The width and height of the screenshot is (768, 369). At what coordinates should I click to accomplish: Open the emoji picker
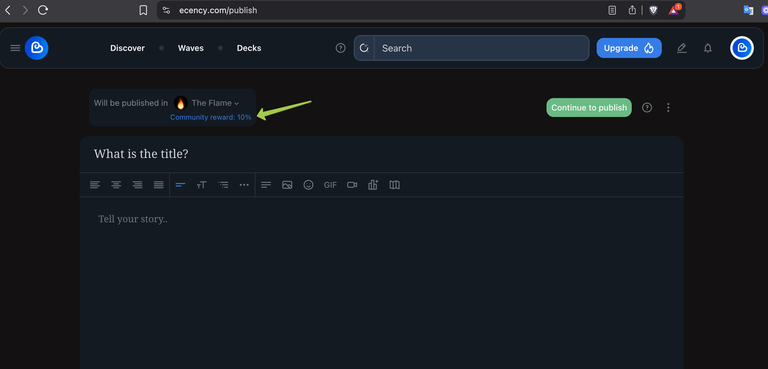click(308, 185)
